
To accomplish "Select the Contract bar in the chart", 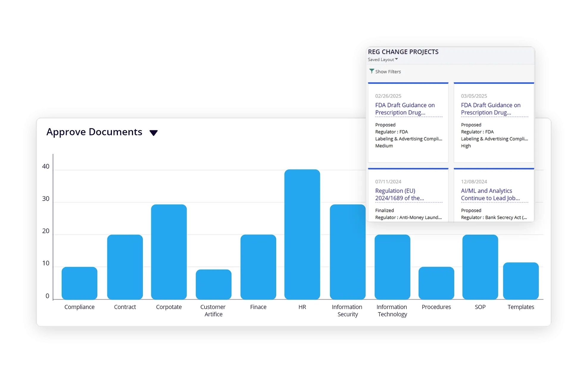I will [x=125, y=267].
